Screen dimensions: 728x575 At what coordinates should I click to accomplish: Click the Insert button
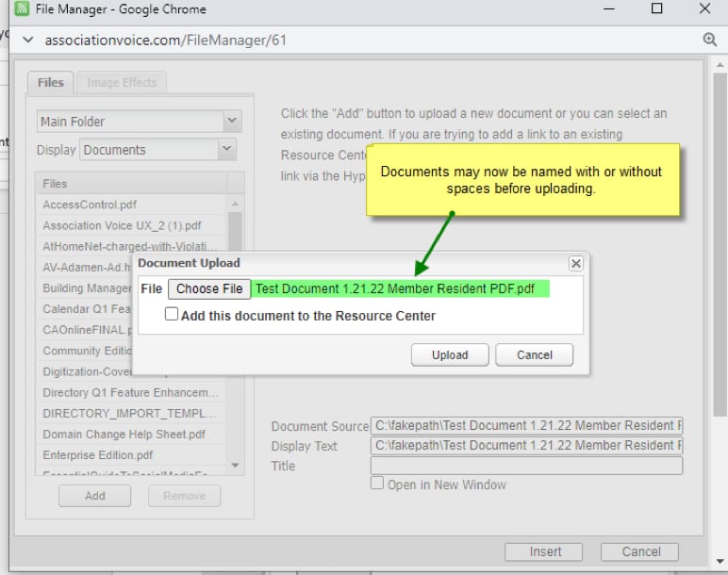tap(544, 551)
